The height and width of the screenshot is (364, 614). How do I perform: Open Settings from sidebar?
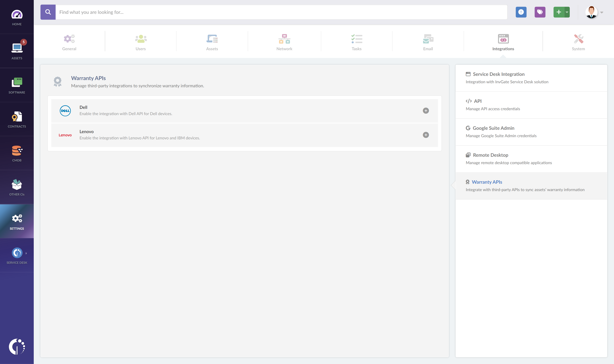point(17,221)
